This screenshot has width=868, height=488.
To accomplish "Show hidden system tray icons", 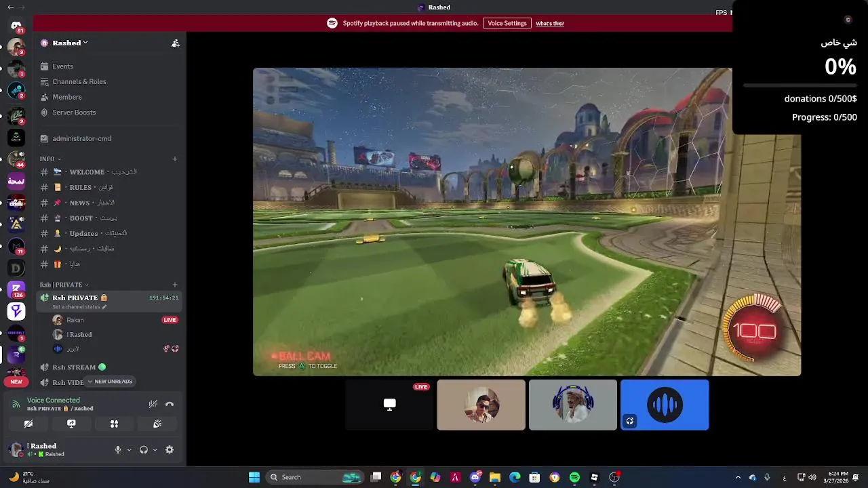I will [x=738, y=477].
